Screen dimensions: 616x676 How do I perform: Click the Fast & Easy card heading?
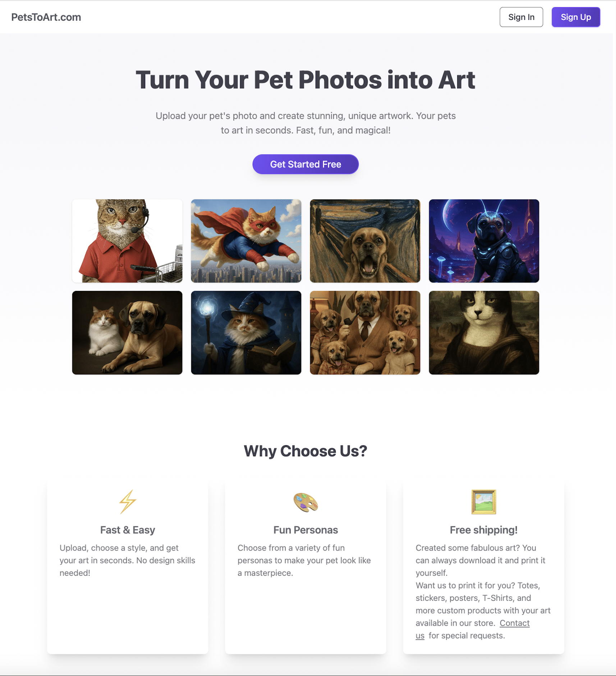128,530
